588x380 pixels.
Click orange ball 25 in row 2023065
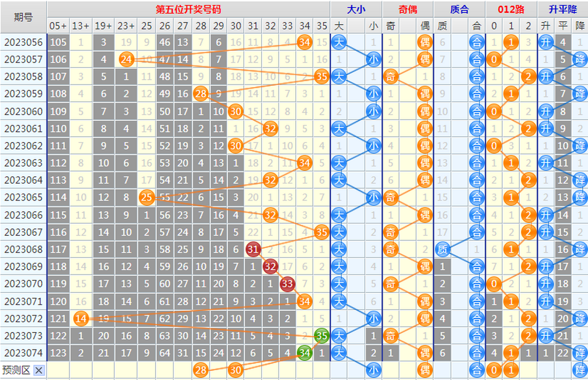click(x=146, y=197)
